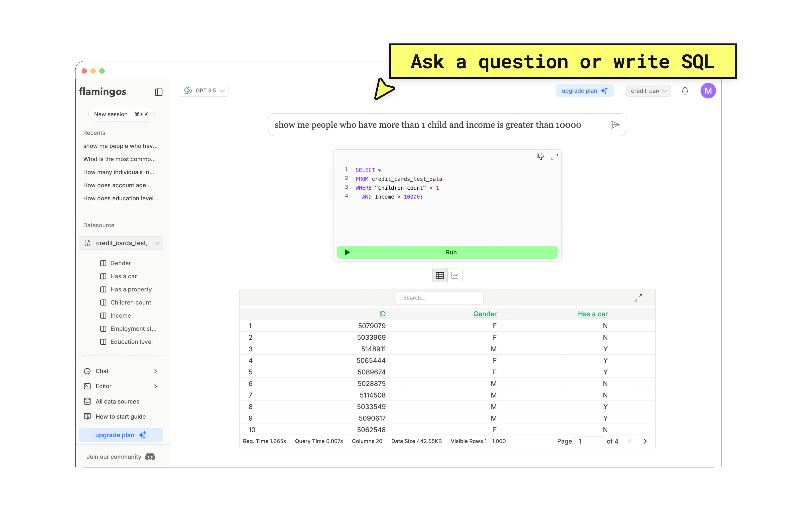The image size is (798, 532).
Task: Expand the results table to fullscreen
Action: pos(638,297)
